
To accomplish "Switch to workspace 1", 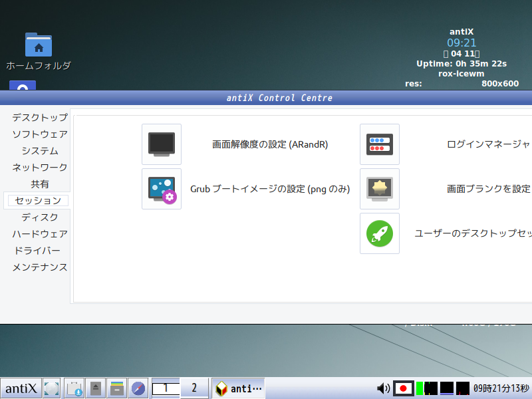I will (166, 388).
